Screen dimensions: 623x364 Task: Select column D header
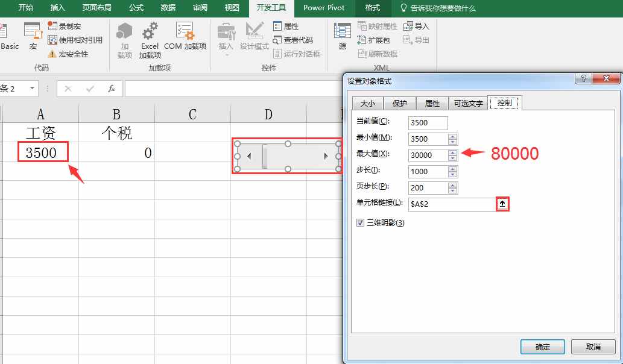pyautogui.click(x=268, y=115)
